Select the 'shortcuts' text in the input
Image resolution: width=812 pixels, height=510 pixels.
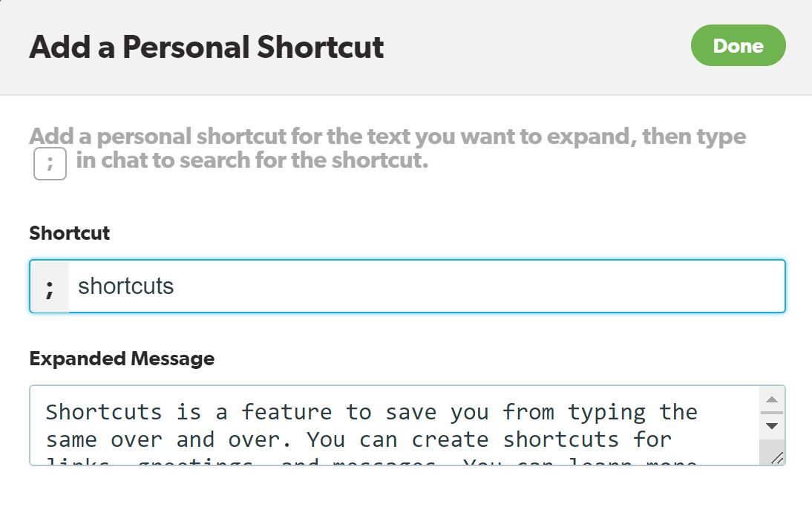point(125,286)
